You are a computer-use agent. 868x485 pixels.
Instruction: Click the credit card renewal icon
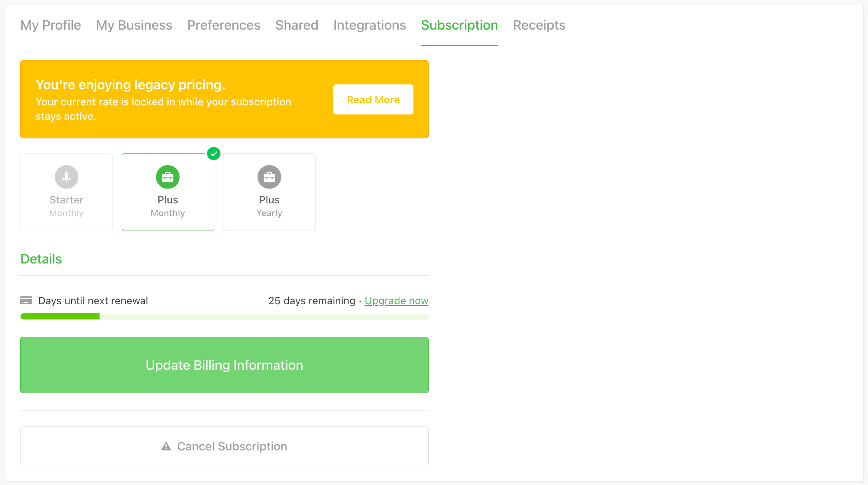tap(26, 301)
